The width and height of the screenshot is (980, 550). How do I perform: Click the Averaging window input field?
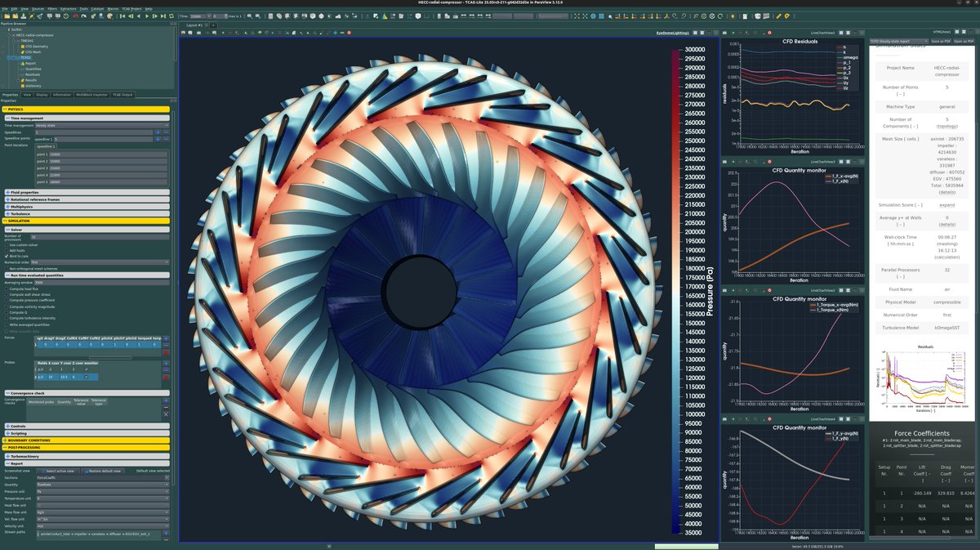[102, 283]
